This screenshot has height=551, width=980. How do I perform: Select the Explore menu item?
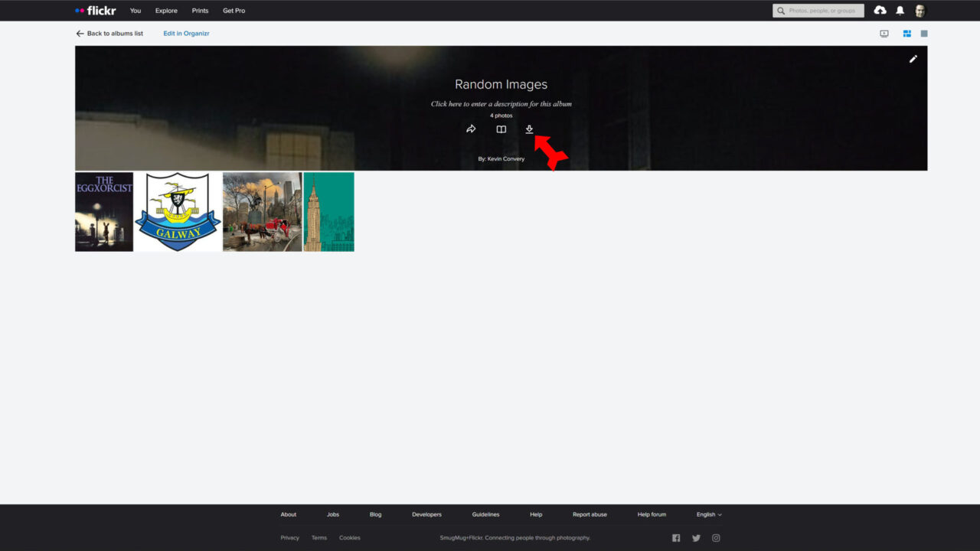point(165,10)
